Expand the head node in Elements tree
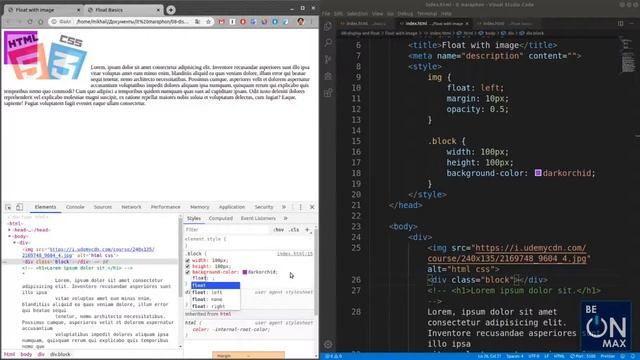This screenshot has height=360, width=640. [9, 230]
